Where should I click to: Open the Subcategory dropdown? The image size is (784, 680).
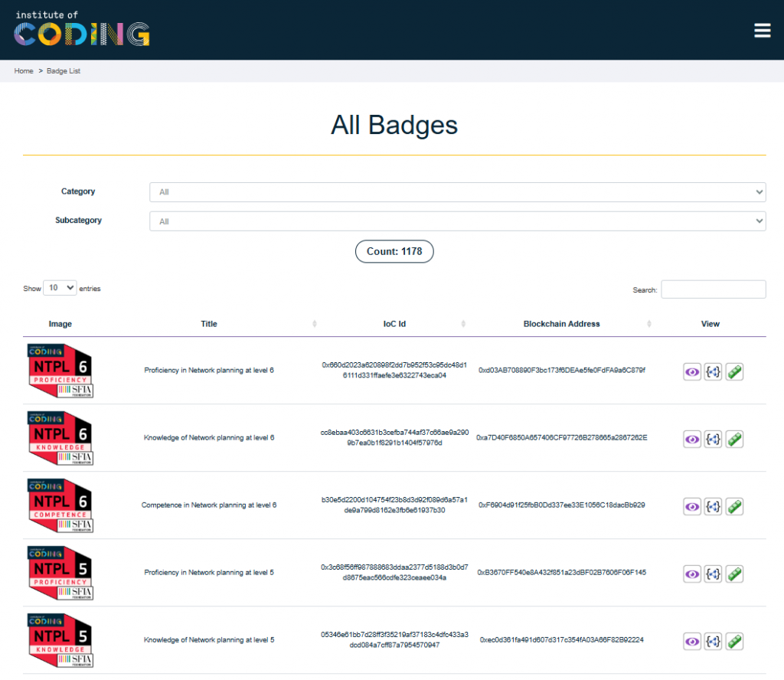tap(457, 221)
